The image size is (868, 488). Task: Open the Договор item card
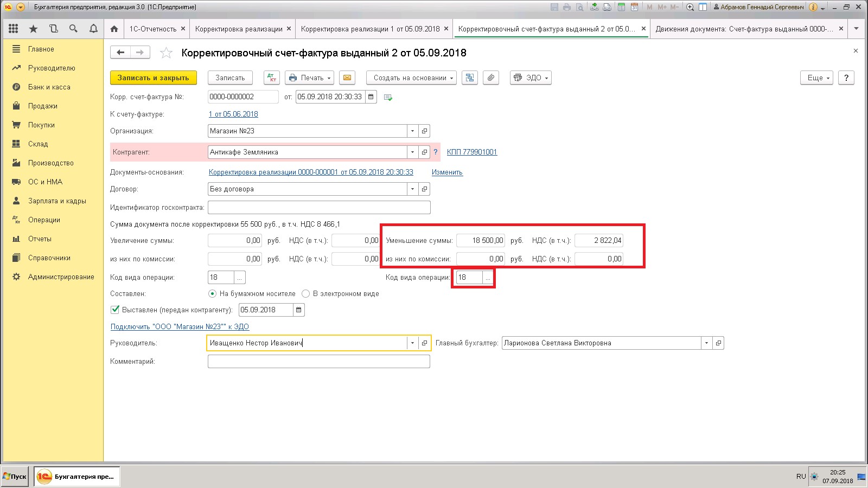click(x=425, y=189)
